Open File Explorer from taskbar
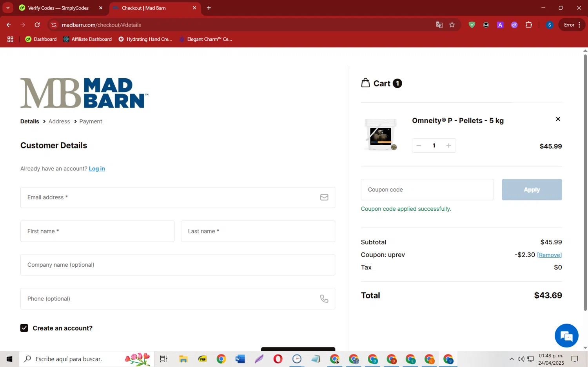Image resolution: width=588 pixels, height=367 pixels. pos(183,359)
